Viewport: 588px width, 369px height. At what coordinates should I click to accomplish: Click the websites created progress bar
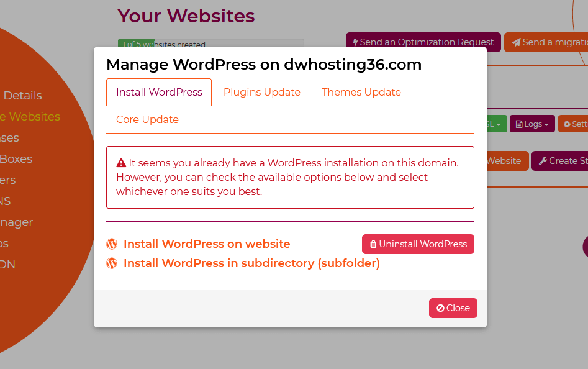(x=210, y=43)
